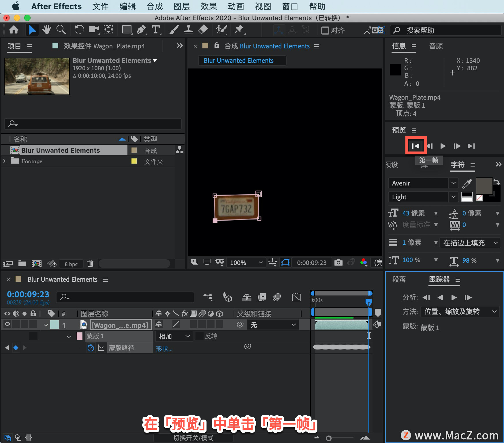The image size is (504, 443).
Task: Select the Horizontal Type tool
Action: 156,30
